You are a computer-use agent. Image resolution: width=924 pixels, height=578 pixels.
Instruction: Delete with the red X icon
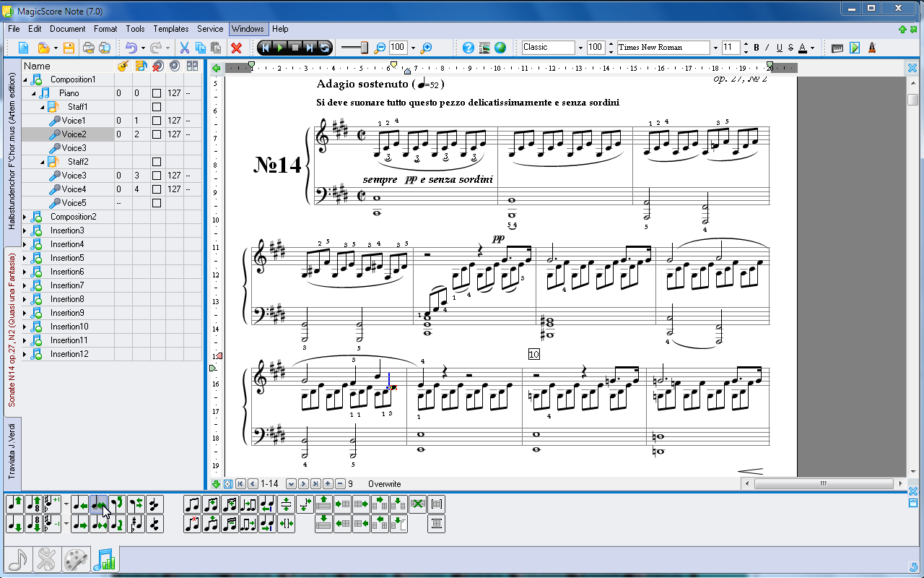(x=236, y=48)
